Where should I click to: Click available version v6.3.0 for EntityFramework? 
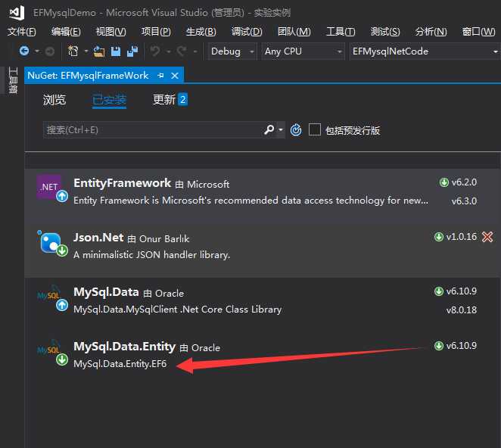coord(464,201)
